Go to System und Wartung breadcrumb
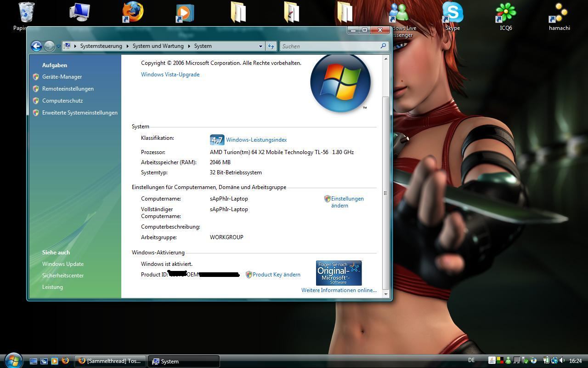 point(158,46)
